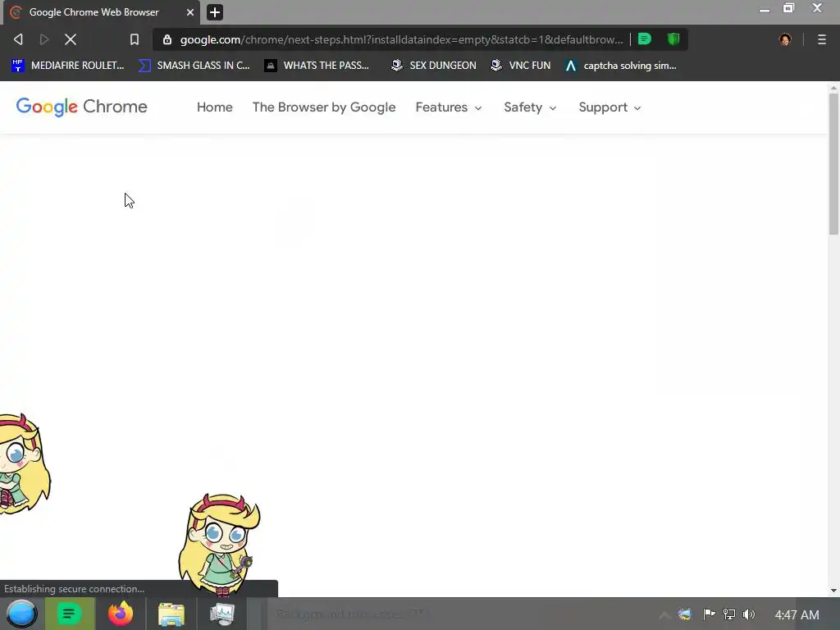Screen dimensions: 840x630
Task: Open the browser hamburger menu
Action: pyautogui.click(x=822, y=39)
